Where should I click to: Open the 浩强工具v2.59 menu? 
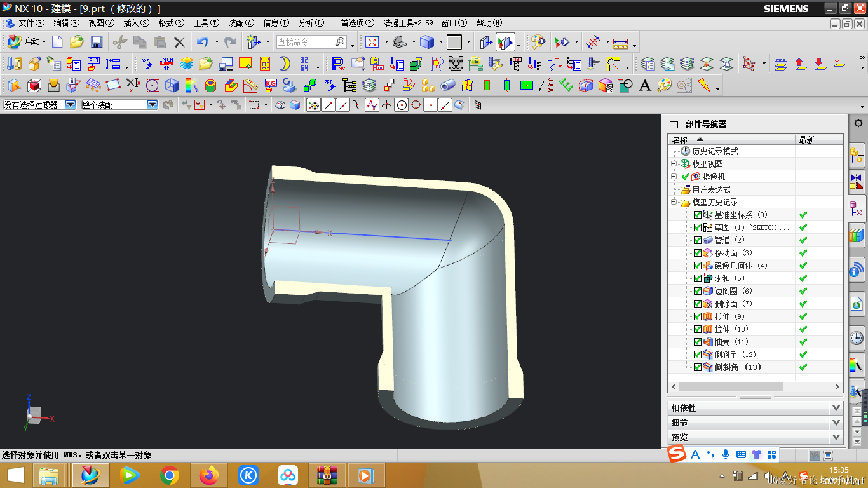(x=408, y=23)
